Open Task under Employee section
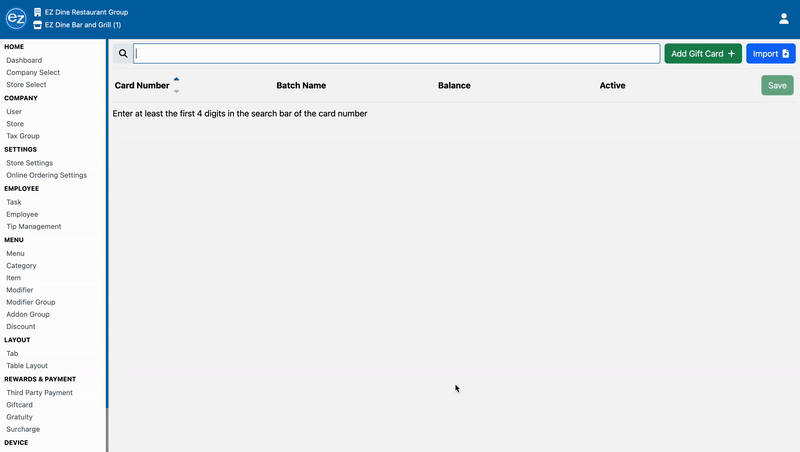The image size is (800, 452). pos(14,202)
